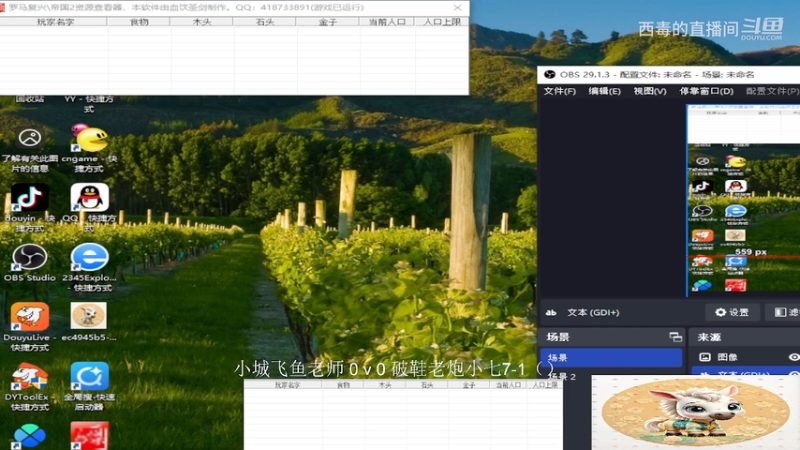Image resolution: width=800 pixels, height=450 pixels.
Task: Click the OBS logo in the OBS title bar
Action: (549, 74)
